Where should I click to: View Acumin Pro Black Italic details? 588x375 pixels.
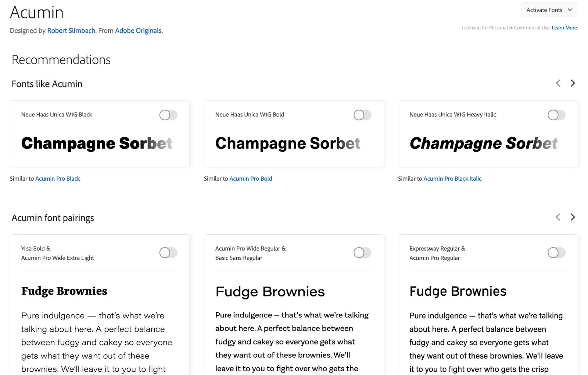coord(452,179)
